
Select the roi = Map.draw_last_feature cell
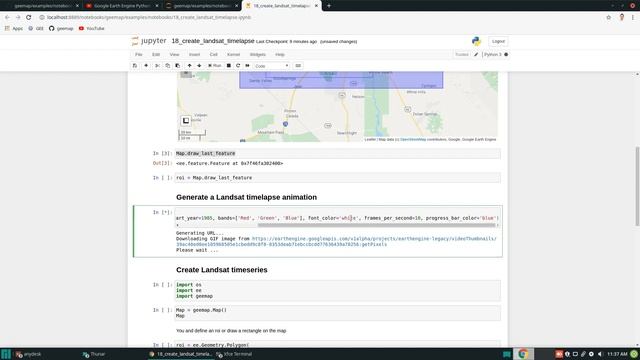[338, 178]
